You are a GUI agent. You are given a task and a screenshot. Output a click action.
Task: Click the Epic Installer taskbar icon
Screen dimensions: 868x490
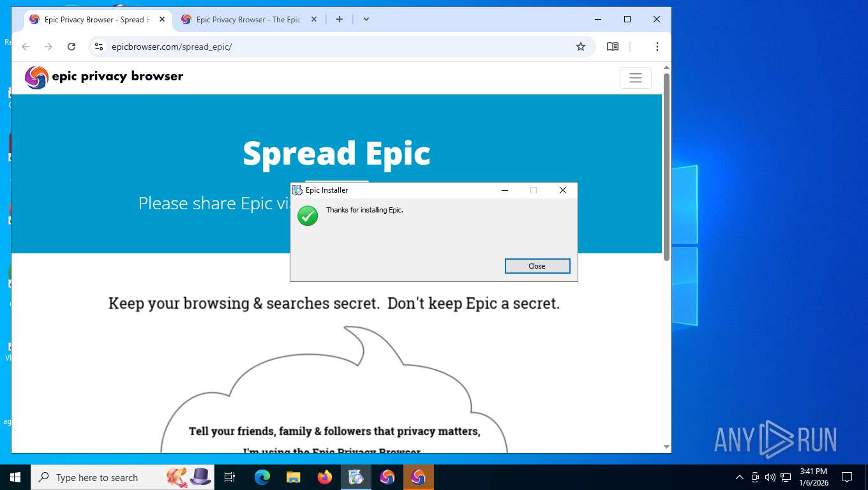pos(355,477)
